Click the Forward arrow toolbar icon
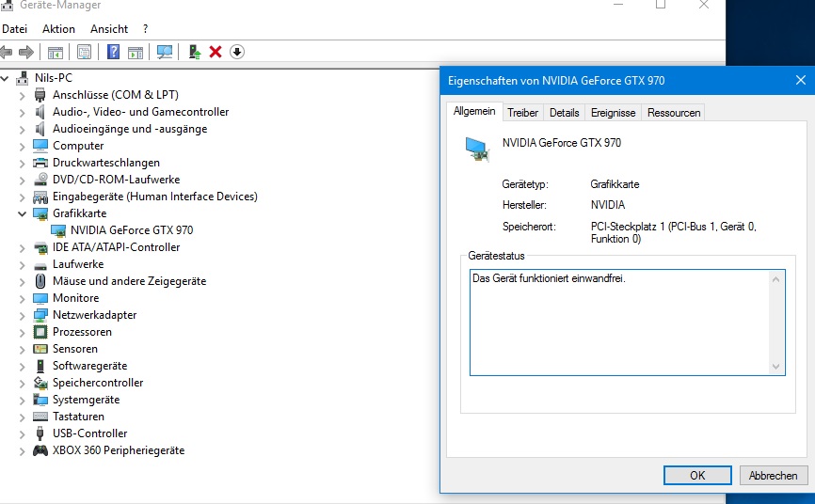 pos(26,52)
